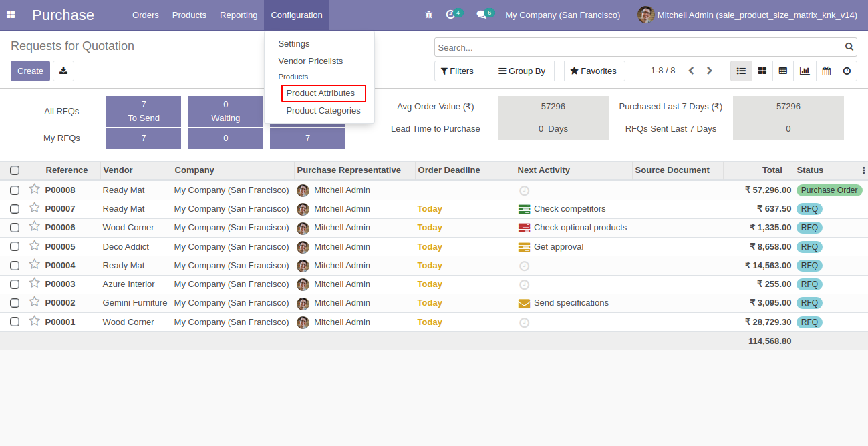Click Send specifications envelope icon
The width and height of the screenshot is (868, 446).
pos(525,303)
